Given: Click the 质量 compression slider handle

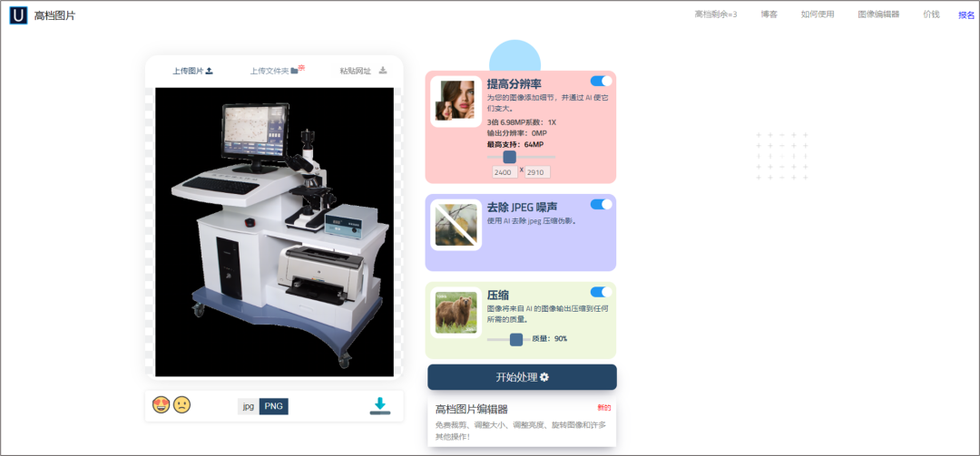Looking at the screenshot, I should (516, 339).
